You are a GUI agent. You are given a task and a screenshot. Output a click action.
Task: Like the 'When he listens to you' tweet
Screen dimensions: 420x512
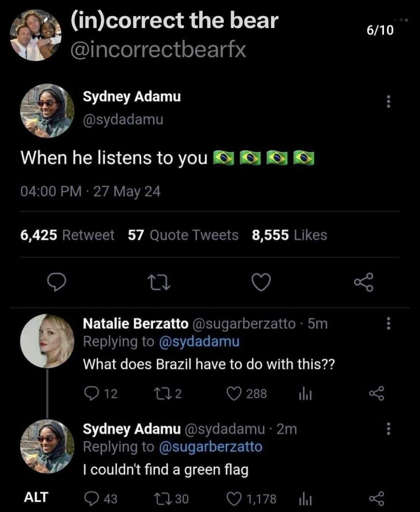point(261,283)
